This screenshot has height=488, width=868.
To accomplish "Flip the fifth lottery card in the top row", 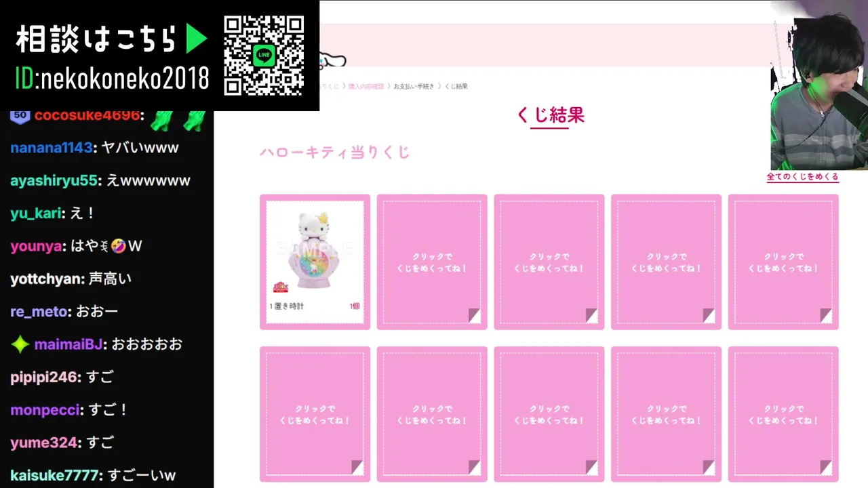I will [783, 262].
